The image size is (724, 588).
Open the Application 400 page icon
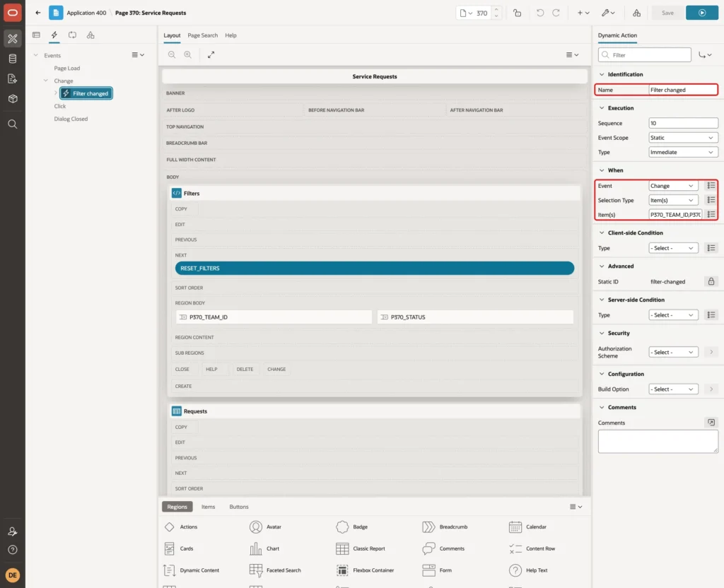click(56, 13)
